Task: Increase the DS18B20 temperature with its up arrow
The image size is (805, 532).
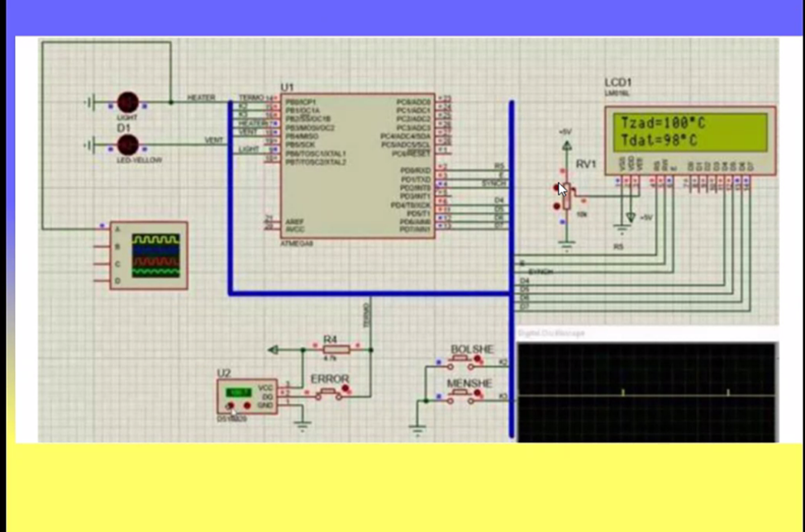Action: 245,406
